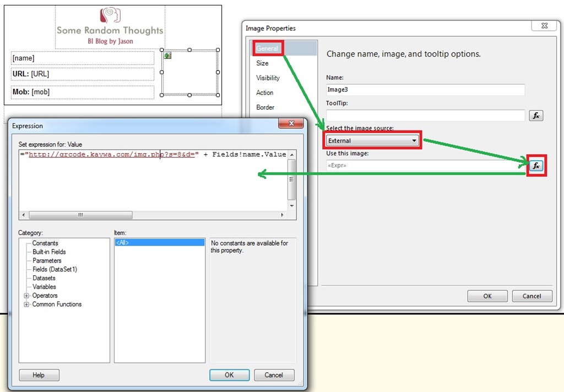564x392 pixels.
Task: Click the vertical scrollbar thumb in expression box
Action: 292,179
